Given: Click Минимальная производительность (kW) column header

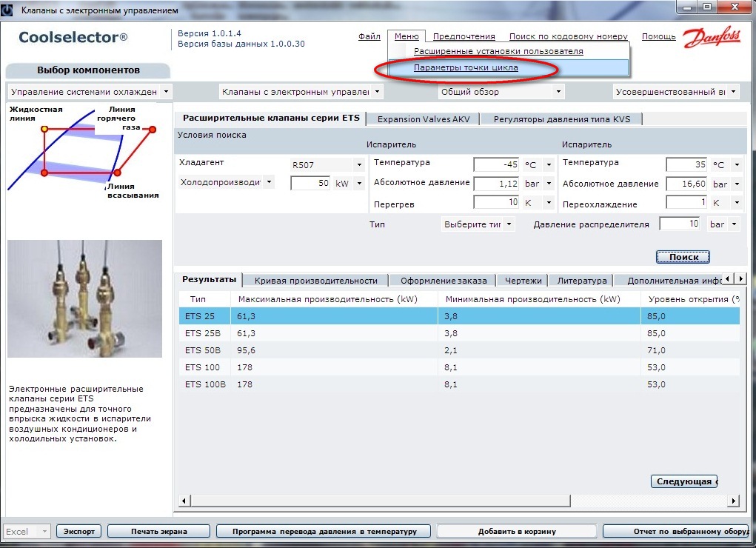Looking at the screenshot, I should pyautogui.click(x=539, y=299).
